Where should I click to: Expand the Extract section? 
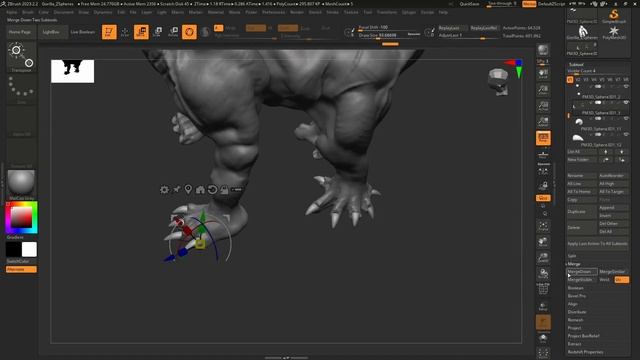pos(574,344)
